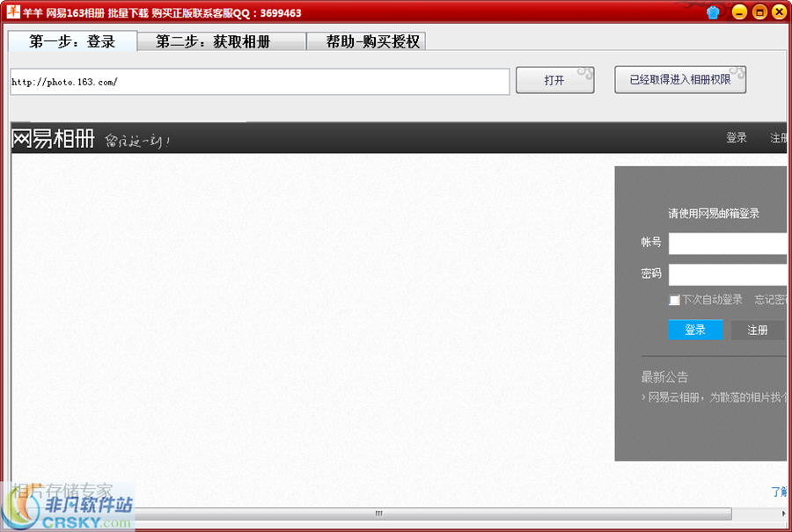Switch to the 第一步：登录 tab

pos(72,41)
